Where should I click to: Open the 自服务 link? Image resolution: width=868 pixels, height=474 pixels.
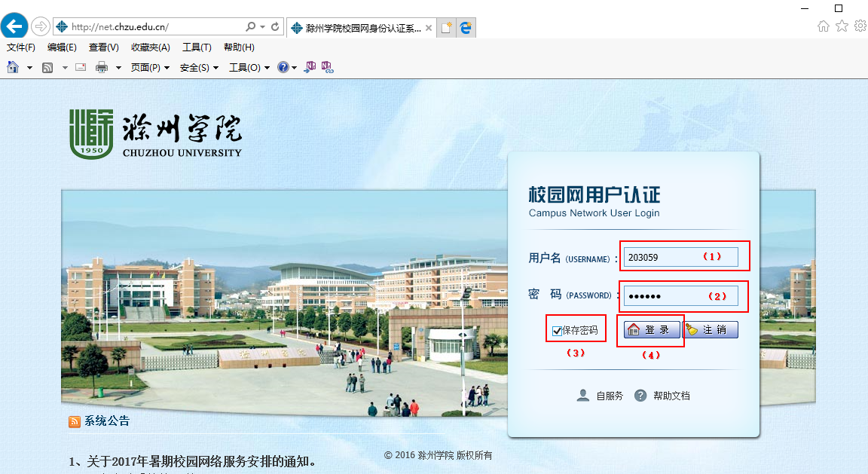610,396
